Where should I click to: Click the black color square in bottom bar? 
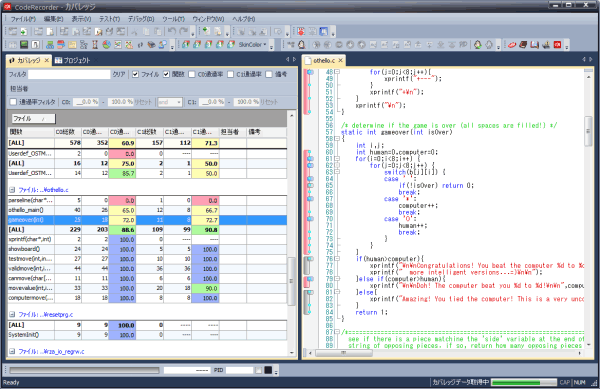click(268, 370)
